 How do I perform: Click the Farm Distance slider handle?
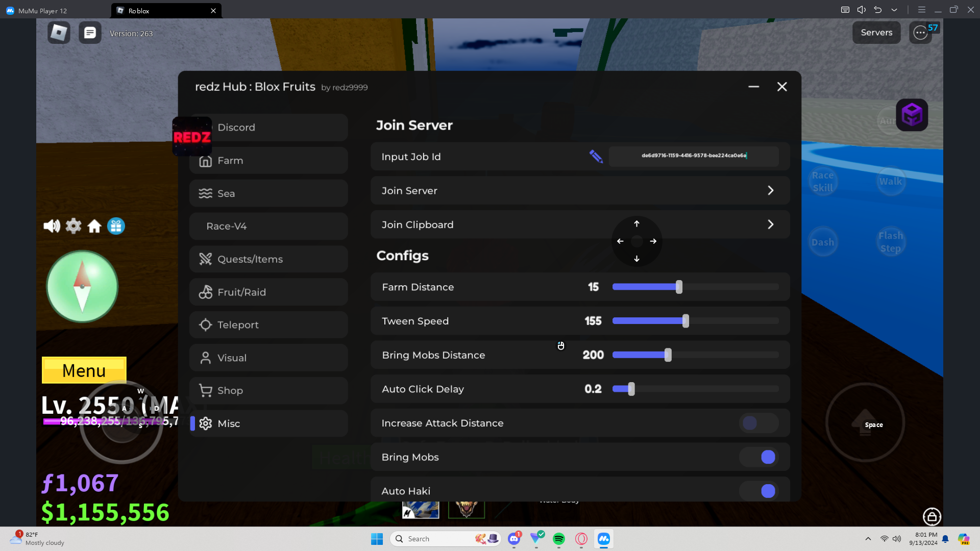pyautogui.click(x=679, y=287)
